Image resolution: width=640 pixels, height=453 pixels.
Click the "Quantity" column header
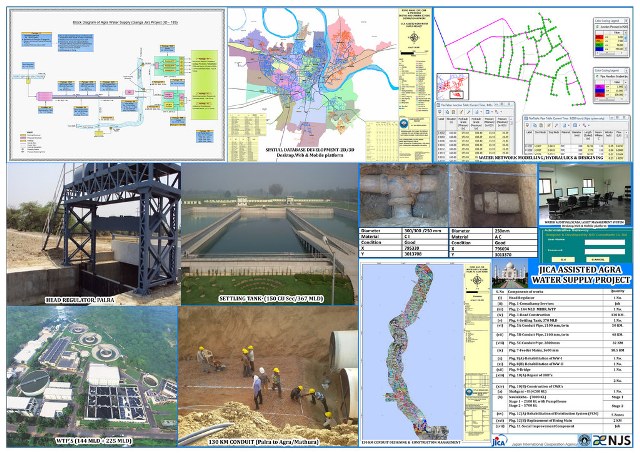[x=617, y=292]
